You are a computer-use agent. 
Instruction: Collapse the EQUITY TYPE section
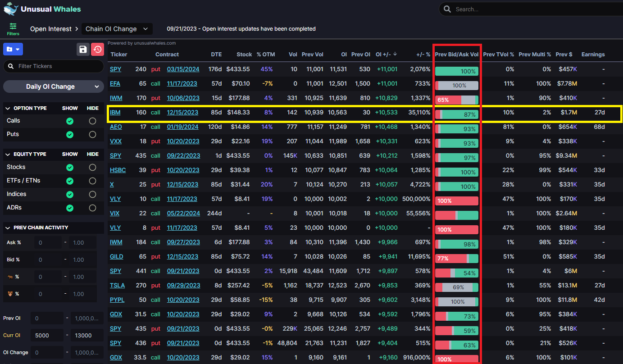(8, 154)
